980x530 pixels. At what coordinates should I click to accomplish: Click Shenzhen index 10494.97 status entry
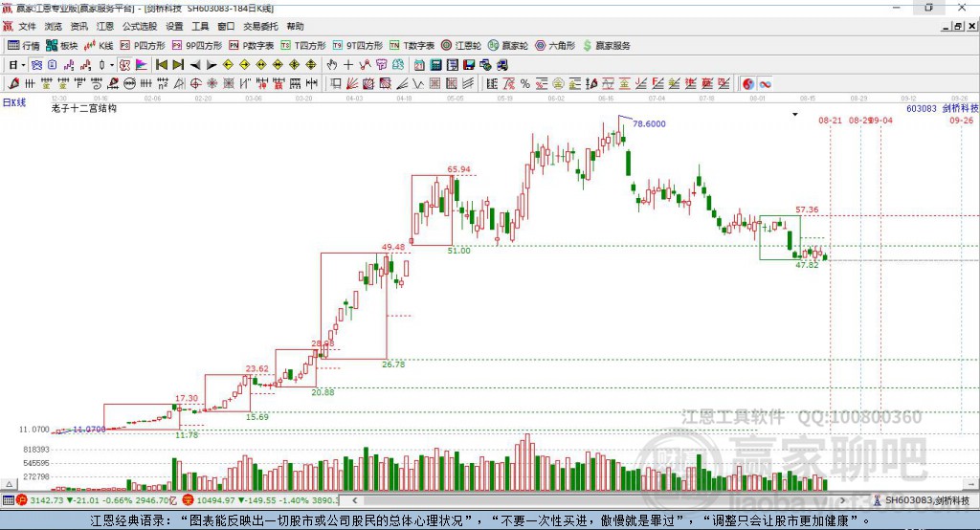260,500
